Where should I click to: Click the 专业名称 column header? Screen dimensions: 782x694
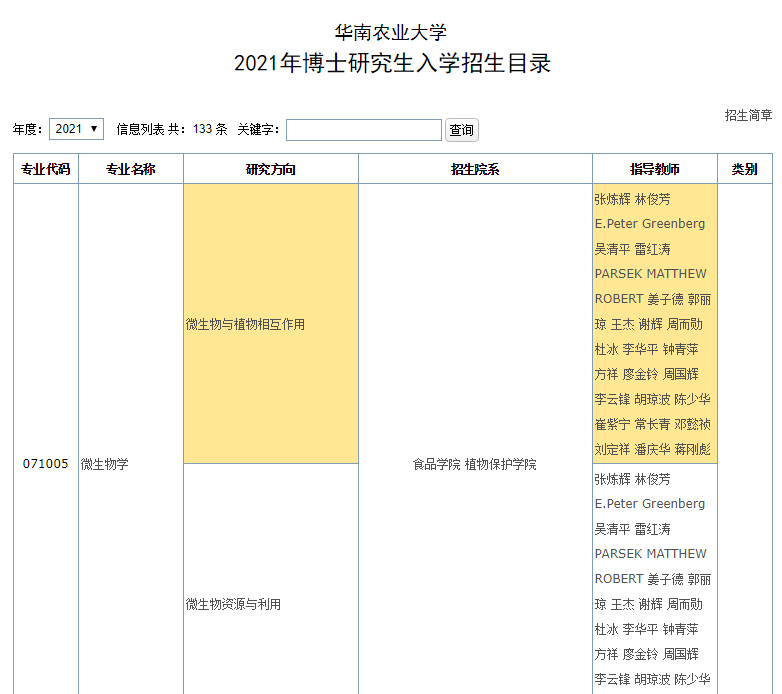tap(131, 169)
